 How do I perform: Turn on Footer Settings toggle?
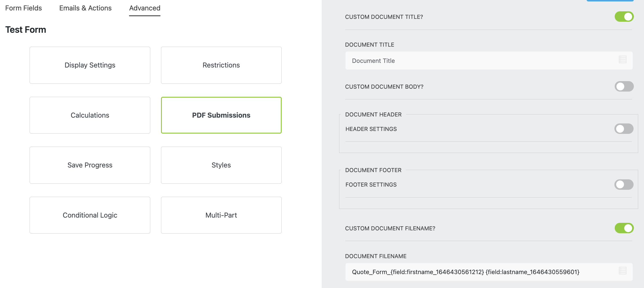[624, 184]
